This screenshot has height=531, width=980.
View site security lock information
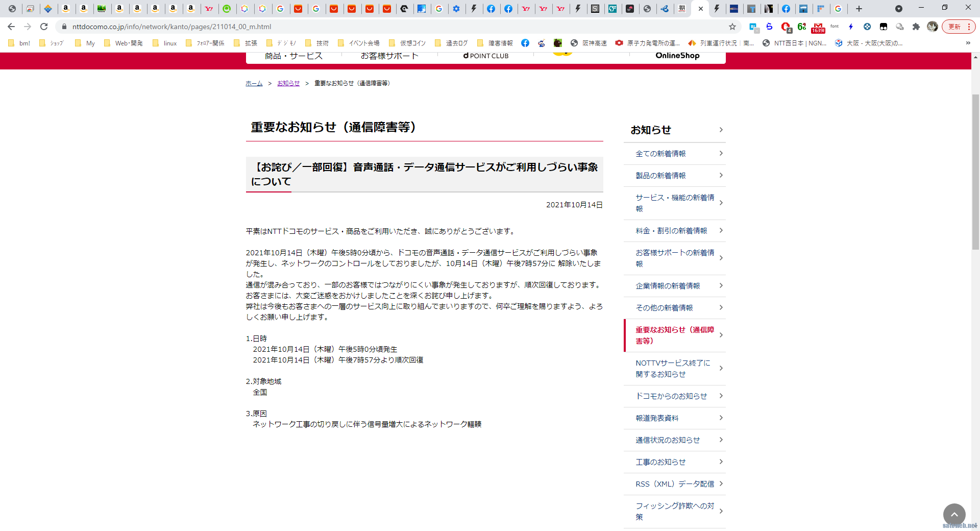click(64, 27)
